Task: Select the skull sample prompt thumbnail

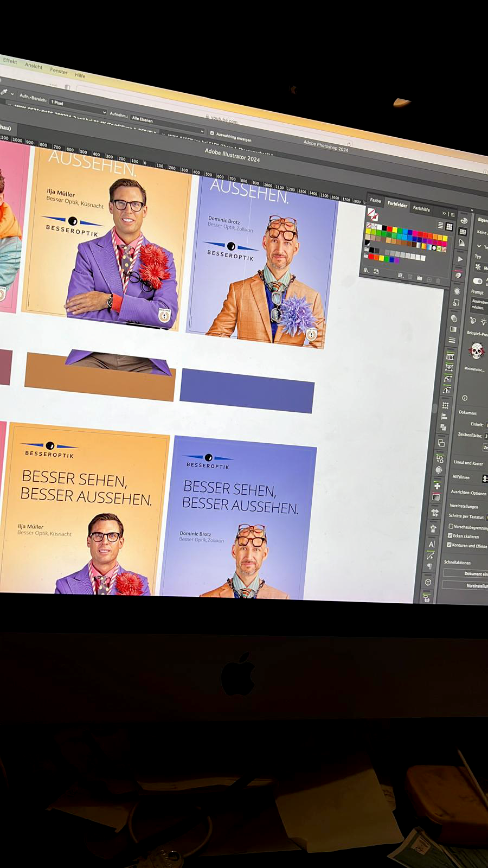Action: (x=477, y=351)
